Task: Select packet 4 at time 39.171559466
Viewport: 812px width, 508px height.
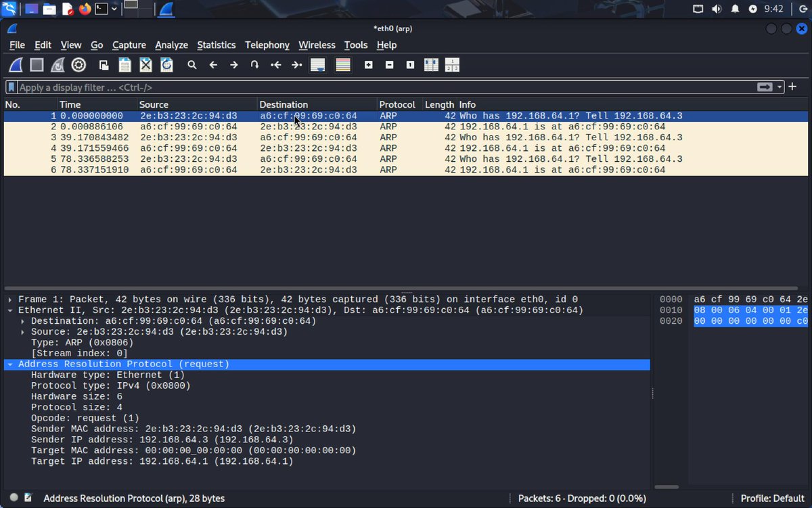Action: (x=406, y=148)
